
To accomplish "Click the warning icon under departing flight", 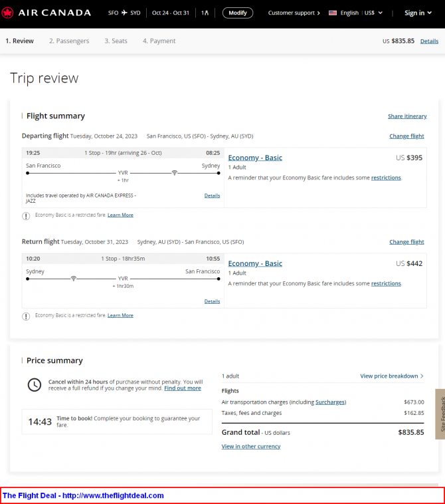I will (26, 216).
